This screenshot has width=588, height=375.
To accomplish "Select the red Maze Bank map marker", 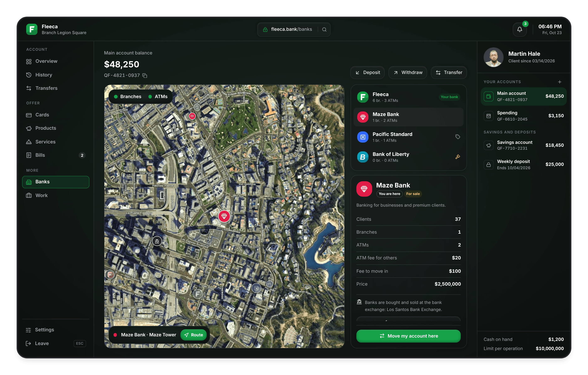I will pos(224,216).
